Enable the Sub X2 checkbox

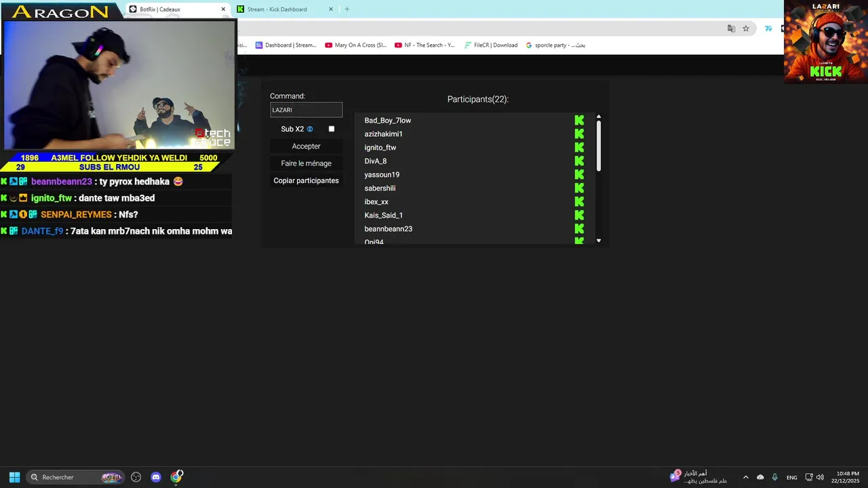coord(332,129)
